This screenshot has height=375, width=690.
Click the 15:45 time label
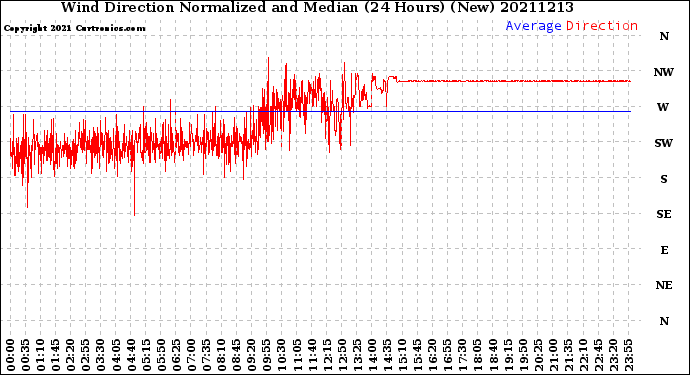click(x=417, y=355)
